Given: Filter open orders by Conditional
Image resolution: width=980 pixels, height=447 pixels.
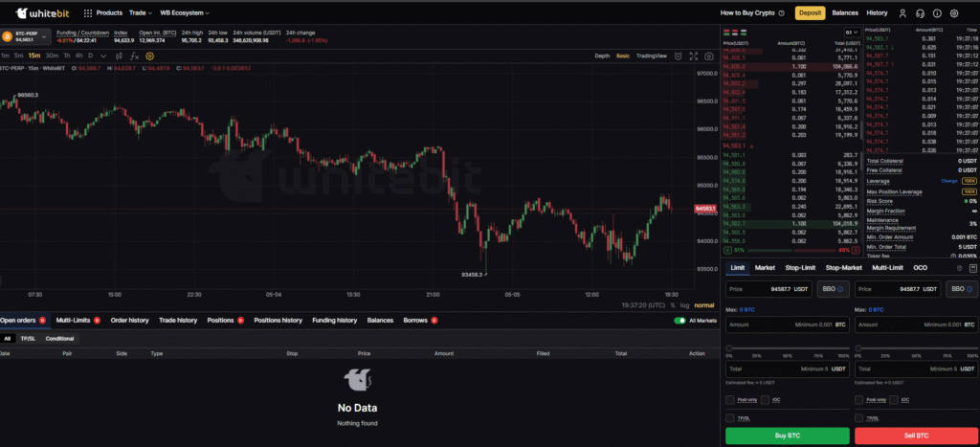Looking at the screenshot, I should tap(59, 338).
